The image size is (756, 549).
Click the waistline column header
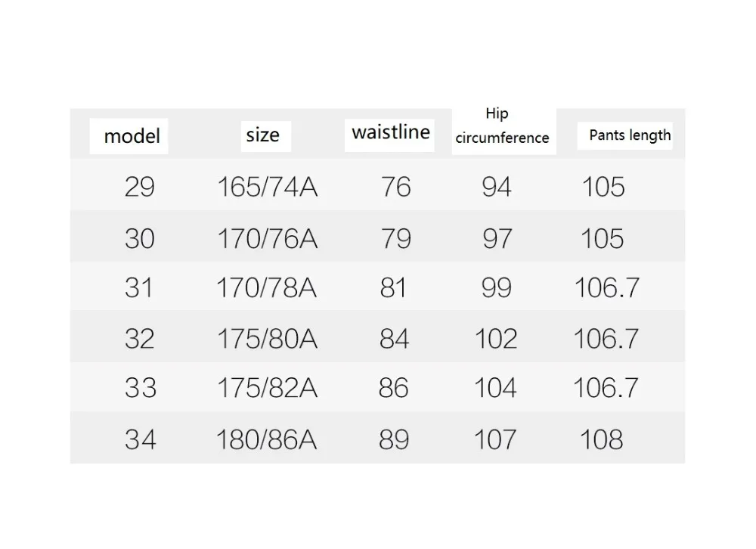391,132
